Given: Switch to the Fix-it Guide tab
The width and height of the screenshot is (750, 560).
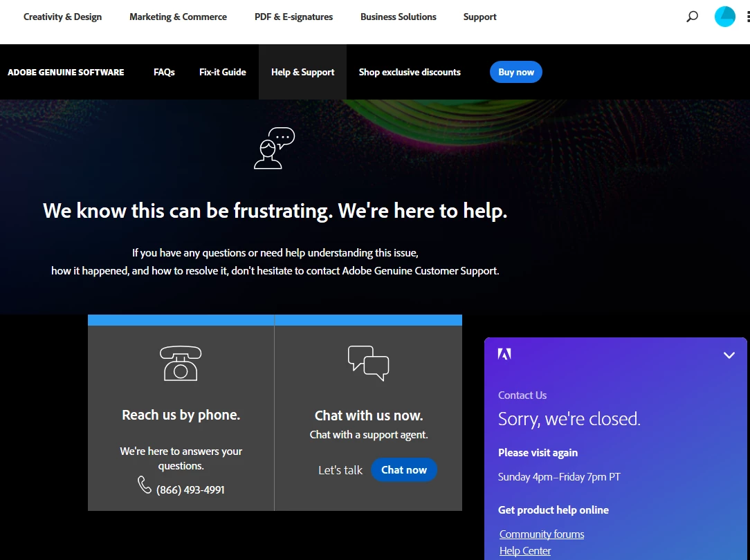Looking at the screenshot, I should pos(222,72).
